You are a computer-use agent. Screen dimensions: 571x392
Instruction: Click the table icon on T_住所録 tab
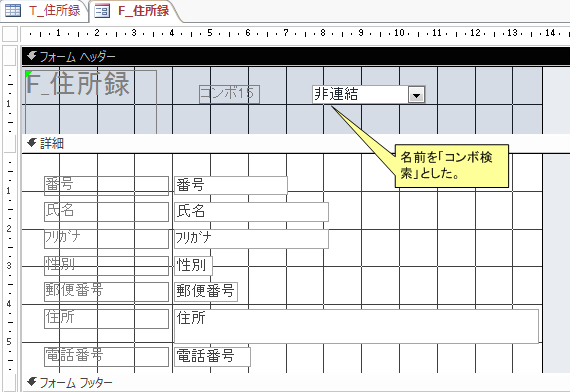[x=13, y=11]
